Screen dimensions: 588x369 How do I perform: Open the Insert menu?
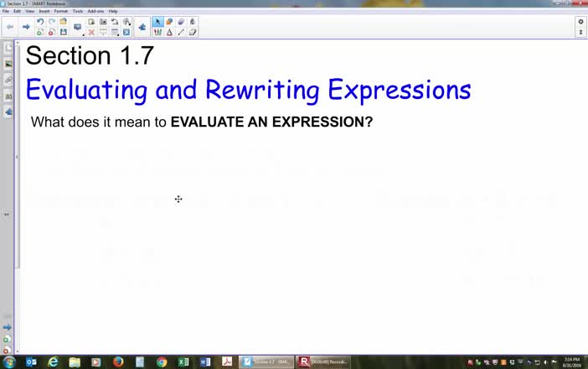tap(44, 11)
